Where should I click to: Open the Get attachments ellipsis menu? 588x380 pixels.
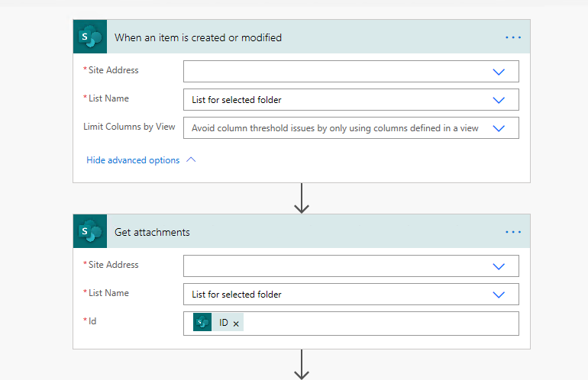point(512,232)
